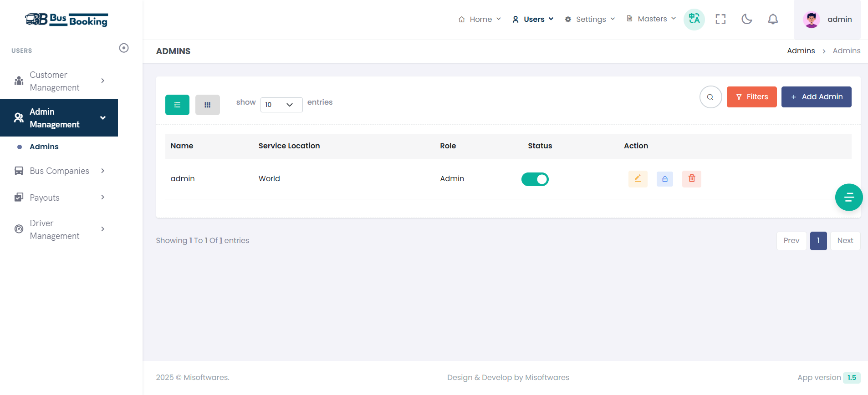Open the Users top menu

(x=533, y=19)
